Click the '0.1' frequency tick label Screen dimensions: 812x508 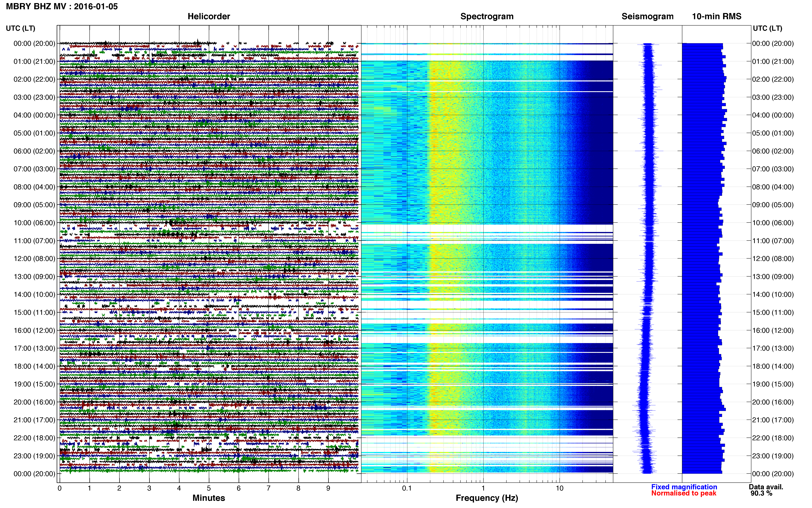point(407,488)
